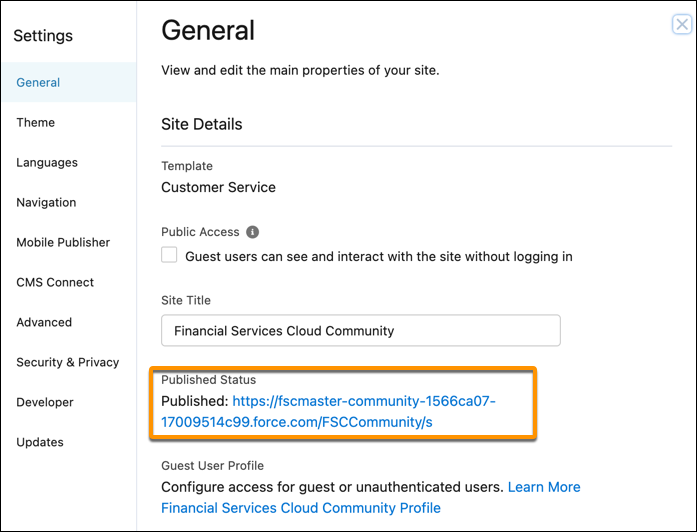
Task: Click the 'Guest users can see and interact' text
Action: pos(379,256)
